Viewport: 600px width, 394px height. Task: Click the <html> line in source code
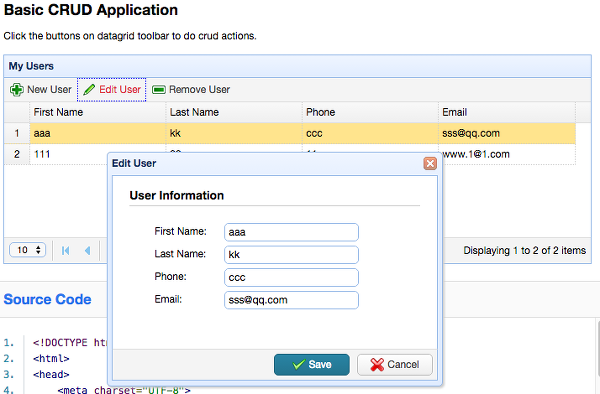(51, 358)
